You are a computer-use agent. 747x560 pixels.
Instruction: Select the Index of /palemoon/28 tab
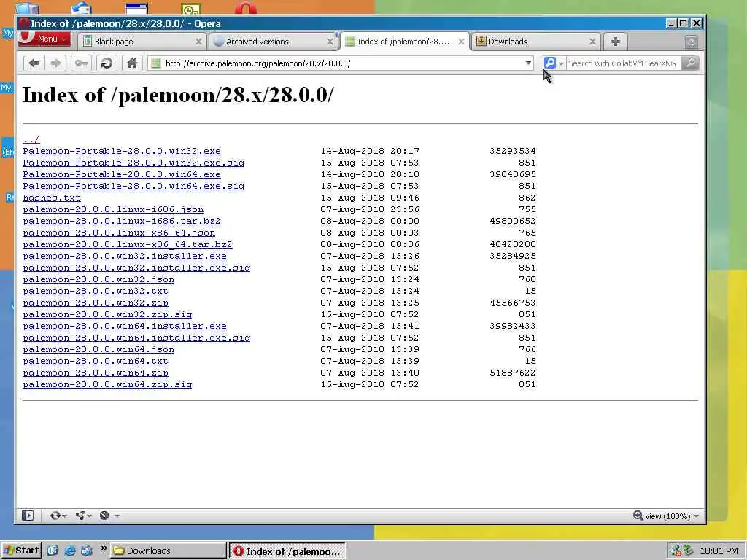click(x=403, y=42)
